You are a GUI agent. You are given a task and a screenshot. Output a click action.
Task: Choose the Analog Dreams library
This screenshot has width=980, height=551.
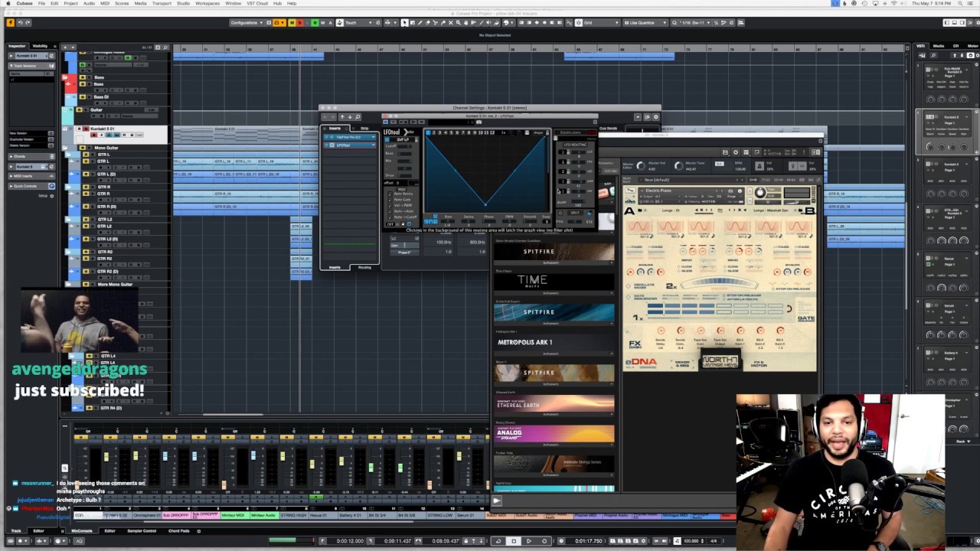554,434
